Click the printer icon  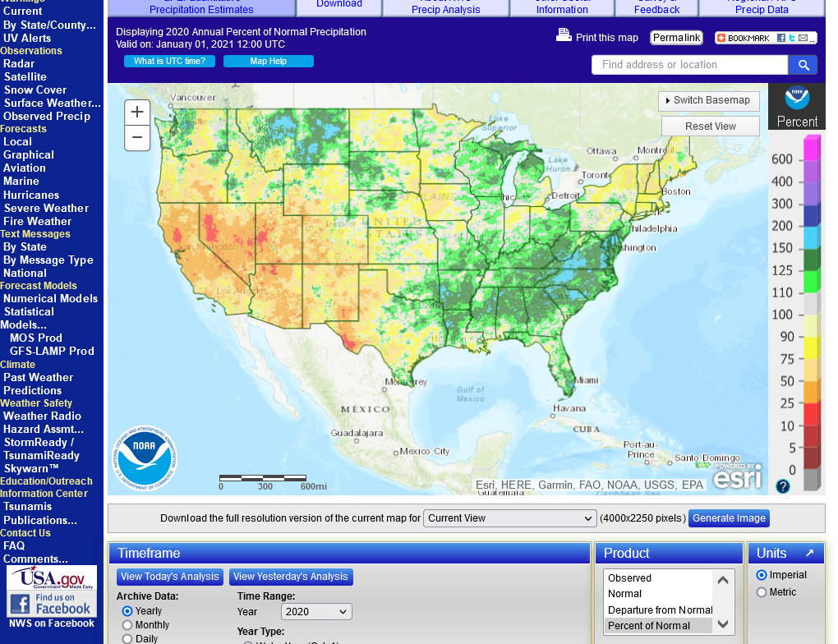(564, 35)
